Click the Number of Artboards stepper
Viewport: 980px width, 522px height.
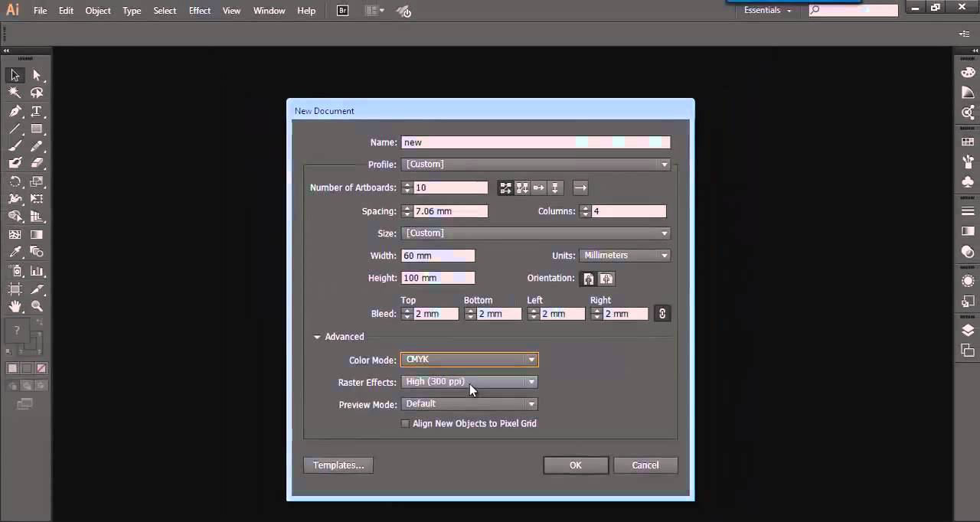point(407,188)
